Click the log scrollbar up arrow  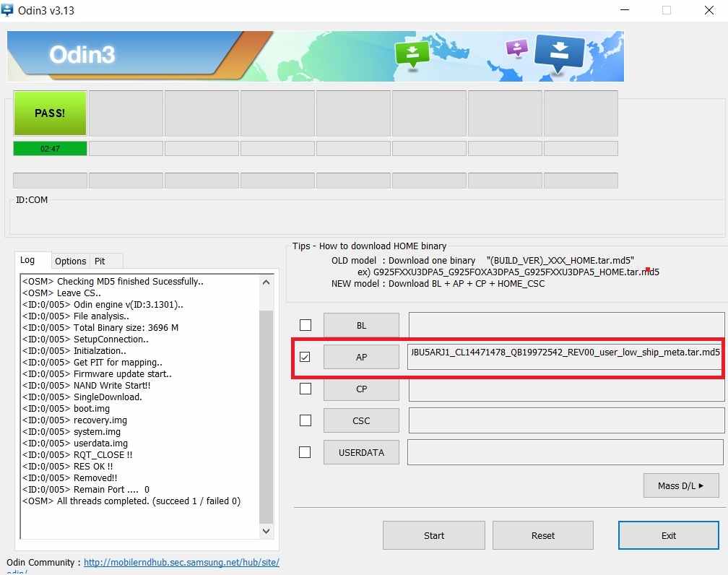point(266,282)
